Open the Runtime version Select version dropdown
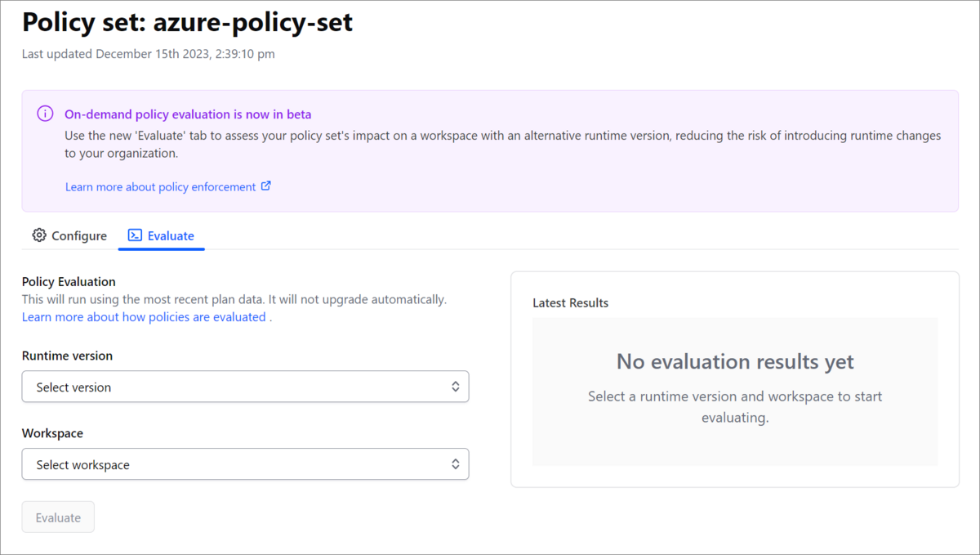Image resolution: width=980 pixels, height=555 pixels. pyautogui.click(x=245, y=387)
